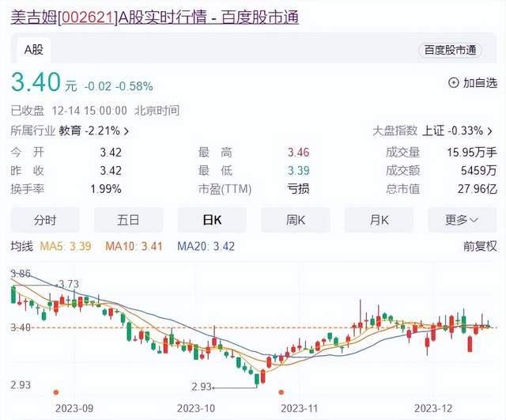Click the 成交额 value 5459万
The image size is (506, 420).
coord(478,171)
